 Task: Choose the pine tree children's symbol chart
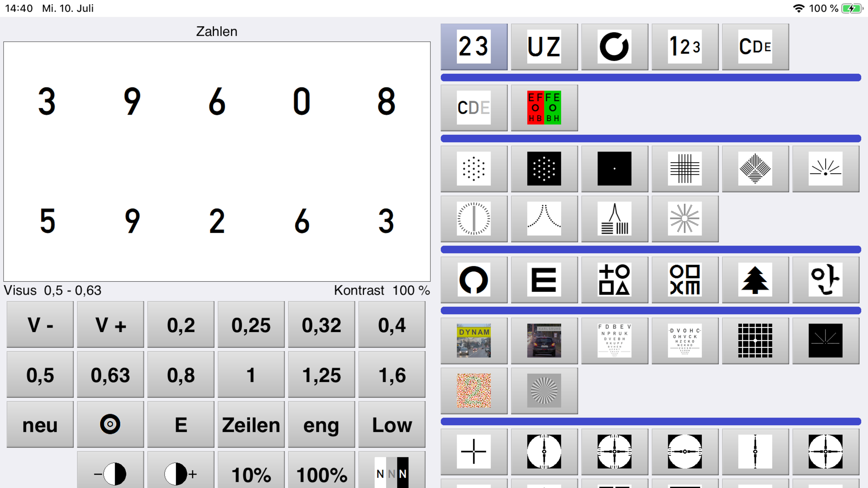(755, 280)
